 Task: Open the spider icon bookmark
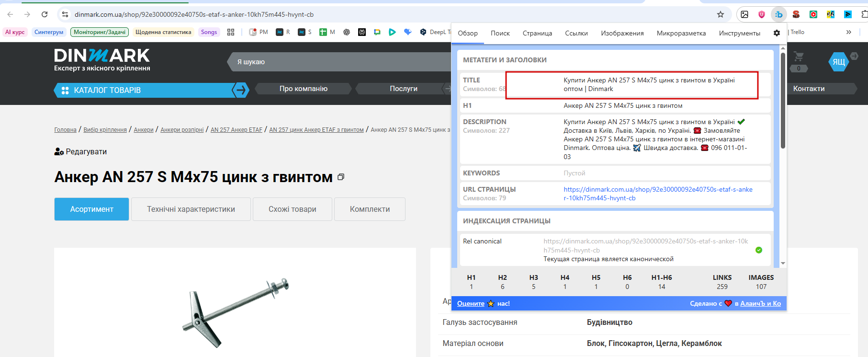coord(362,32)
